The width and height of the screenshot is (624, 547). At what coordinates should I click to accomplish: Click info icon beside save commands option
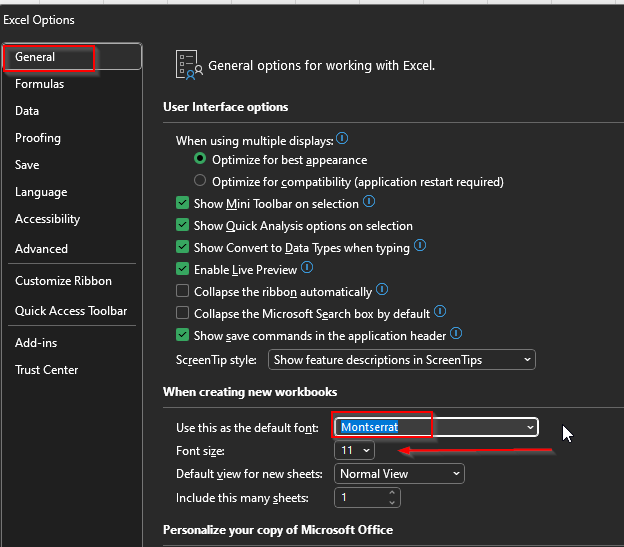[x=456, y=335]
